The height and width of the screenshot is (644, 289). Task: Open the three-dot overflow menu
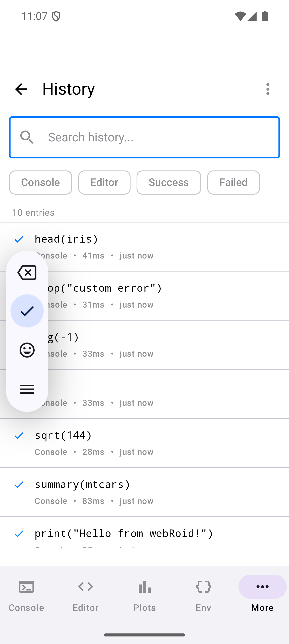click(x=268, y=89)
